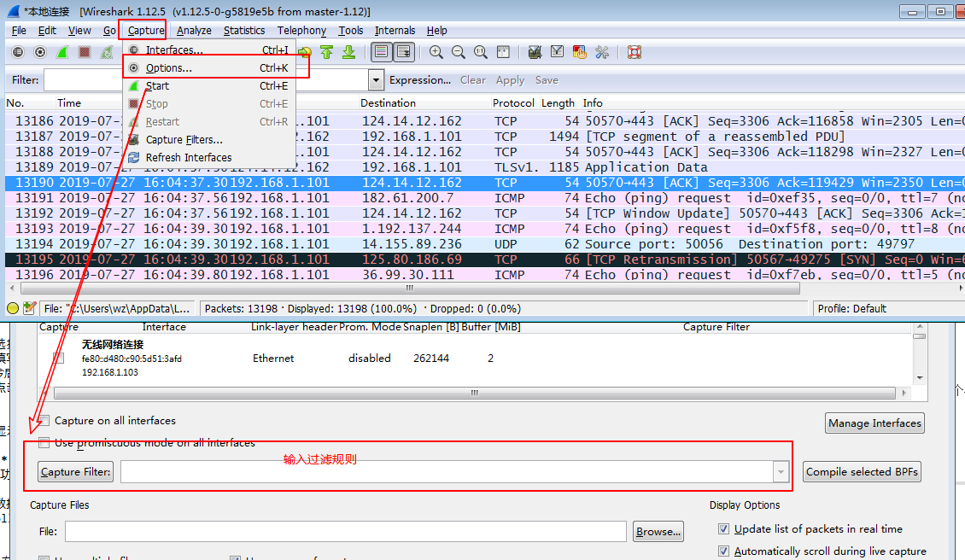Open coloring rules toolbar icon
Screen dimensions: 965x560
pos(579,52)
